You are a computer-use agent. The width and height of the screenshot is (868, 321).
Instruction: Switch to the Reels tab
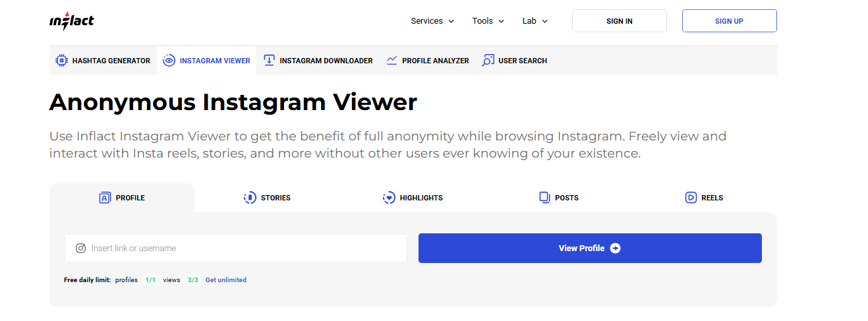click(x=704, y=198)
